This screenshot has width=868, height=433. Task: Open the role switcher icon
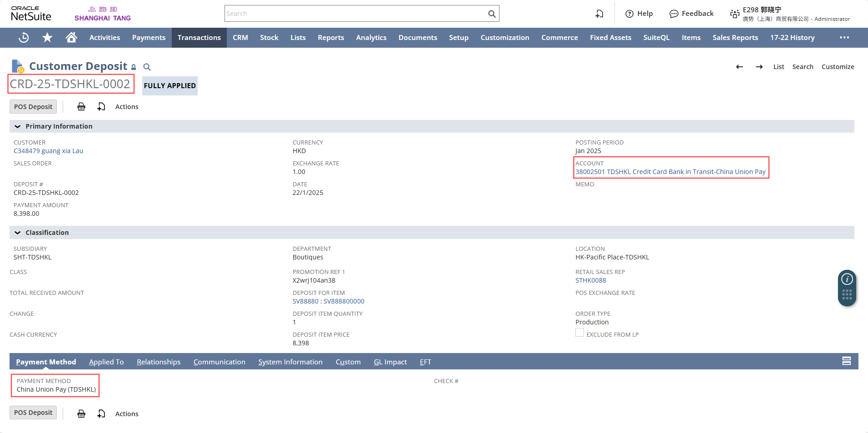[734, 14]
